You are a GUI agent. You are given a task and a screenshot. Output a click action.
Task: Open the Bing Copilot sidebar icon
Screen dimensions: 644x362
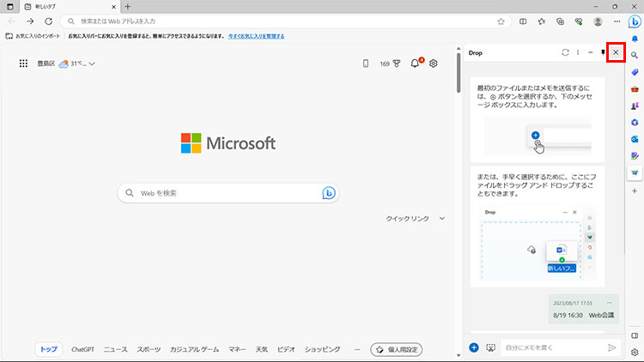click(634, 21)
